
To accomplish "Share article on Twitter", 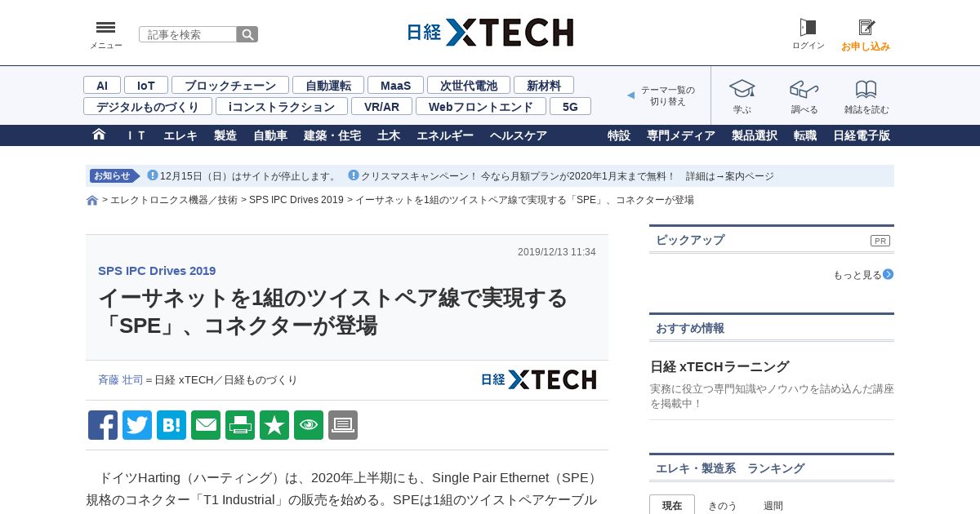I will 137,425.
